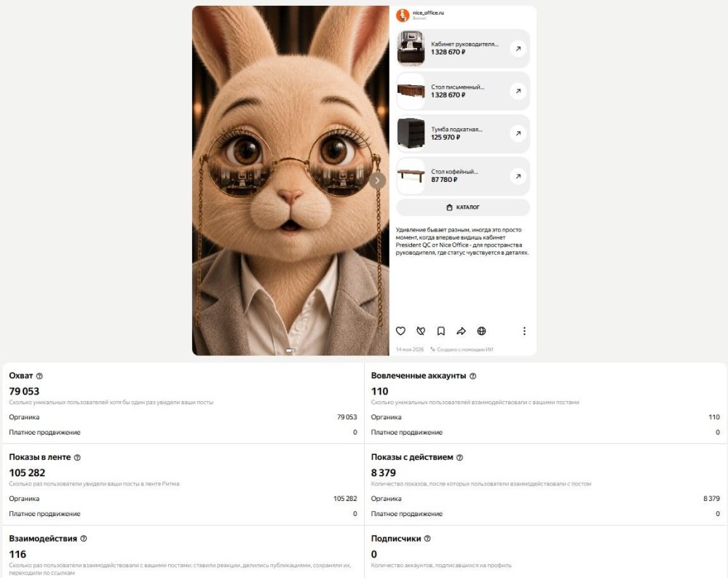This screenshot has height=578, width=728.
Task: Click Платное продвижение row under Охват
Action: 183,432
